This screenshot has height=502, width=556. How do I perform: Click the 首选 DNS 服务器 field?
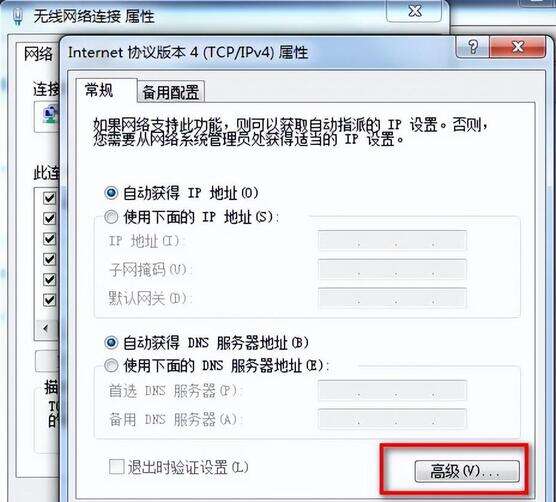[x=392, y=390]
